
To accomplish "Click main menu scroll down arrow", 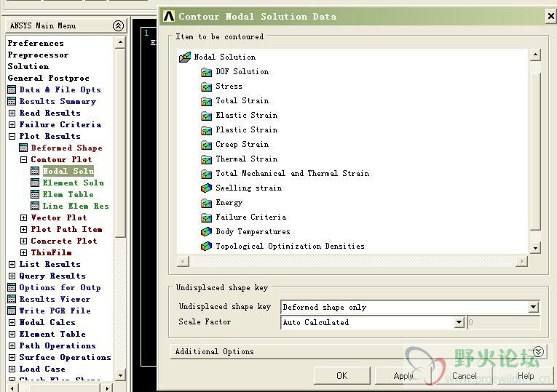I will [120, 375].
